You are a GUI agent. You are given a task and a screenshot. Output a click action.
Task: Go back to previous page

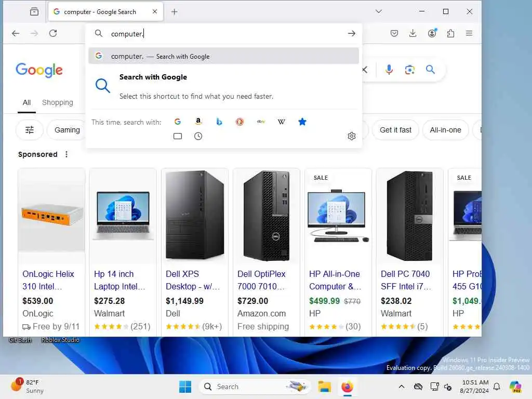tap(16, 33)
